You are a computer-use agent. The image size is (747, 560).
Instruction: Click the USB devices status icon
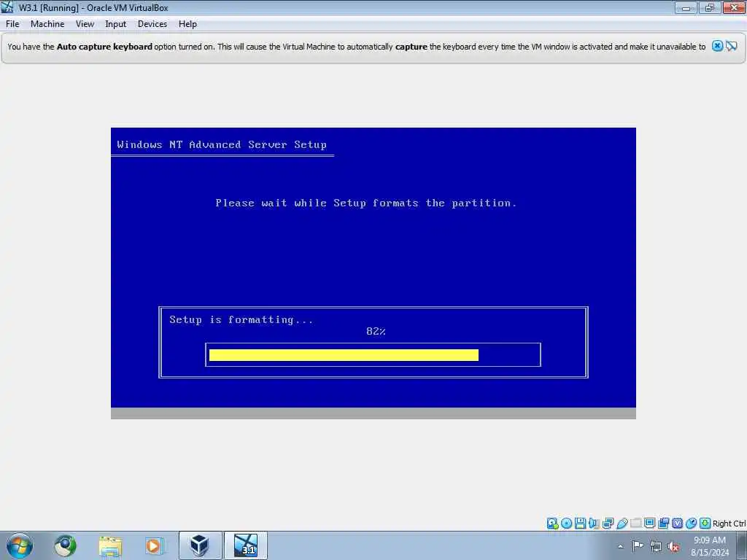coord(622,524)
